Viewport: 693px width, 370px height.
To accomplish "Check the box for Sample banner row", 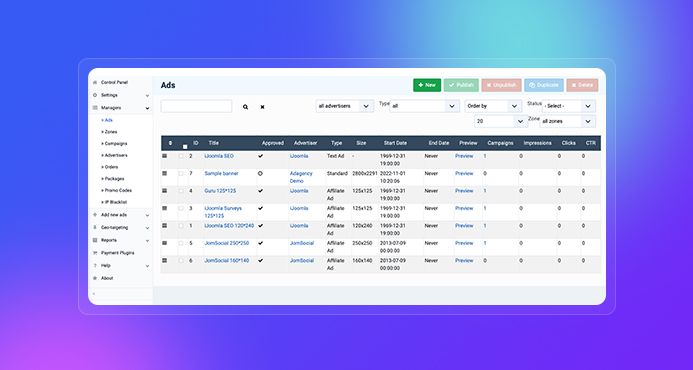I will [181, 173].
